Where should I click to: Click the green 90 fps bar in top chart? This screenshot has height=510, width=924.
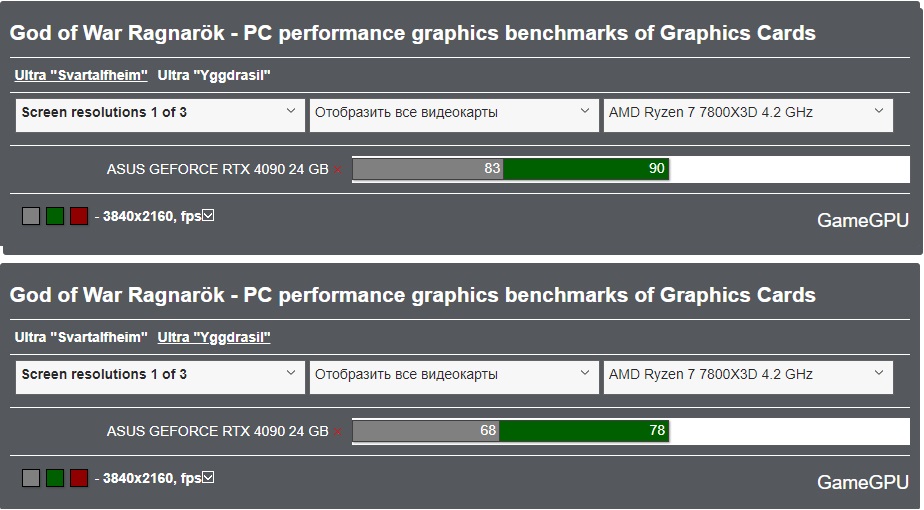click(x=586, y=169)
